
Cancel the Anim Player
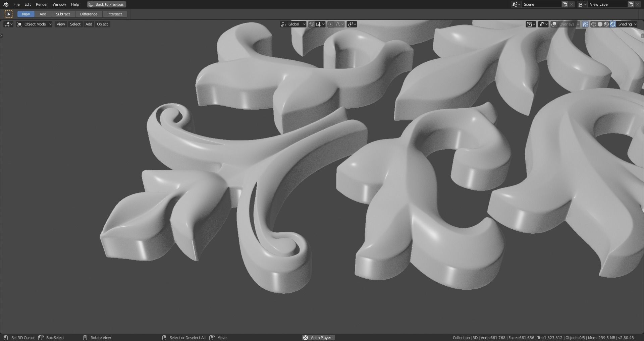(305, 338)
